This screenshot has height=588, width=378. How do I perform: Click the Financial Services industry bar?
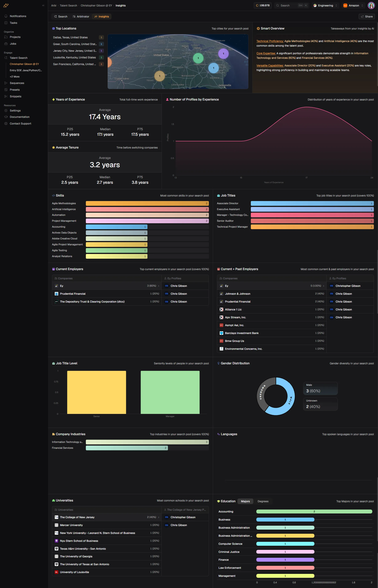click(x=127, y=448)
